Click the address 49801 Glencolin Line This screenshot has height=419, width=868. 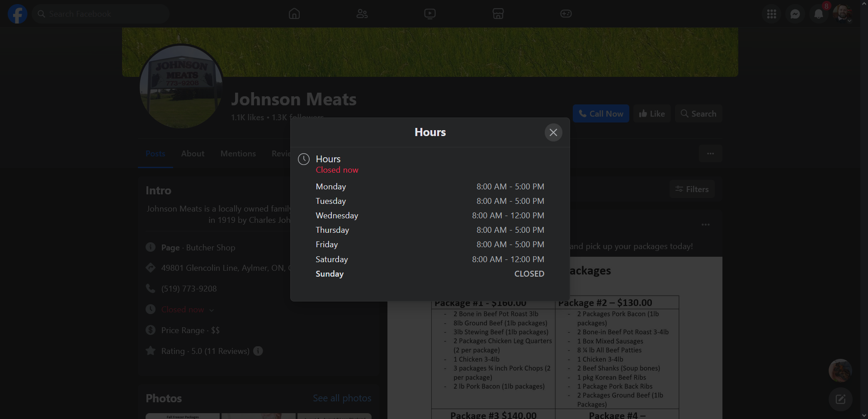click(225, 268)
